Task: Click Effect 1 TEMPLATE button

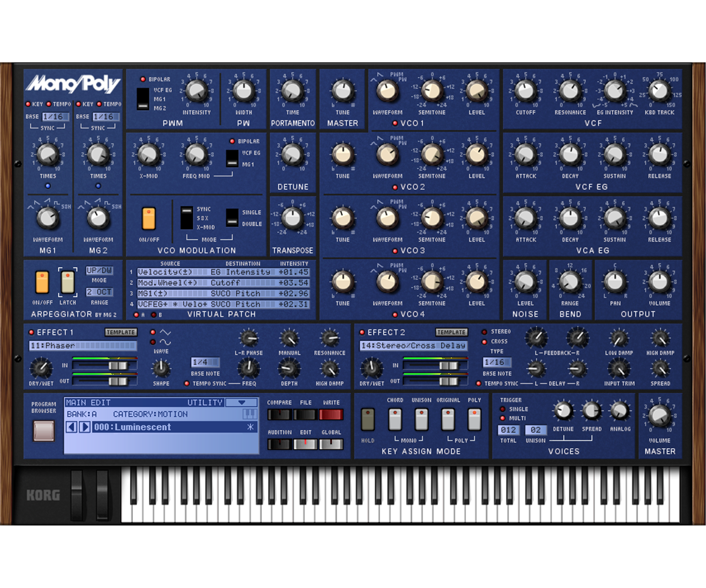Action: 121,332
